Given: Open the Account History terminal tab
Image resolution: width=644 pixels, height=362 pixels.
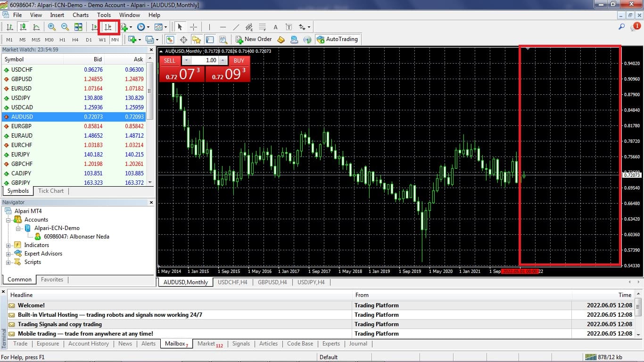Looking at the screenshot, I should point(89,344).
